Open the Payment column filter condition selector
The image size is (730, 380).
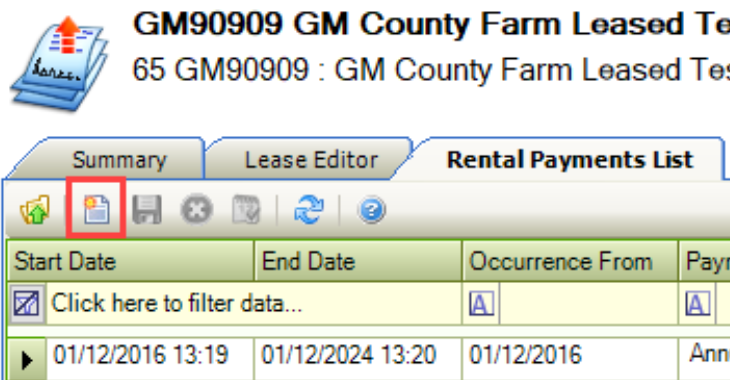[x=698, y=304]
